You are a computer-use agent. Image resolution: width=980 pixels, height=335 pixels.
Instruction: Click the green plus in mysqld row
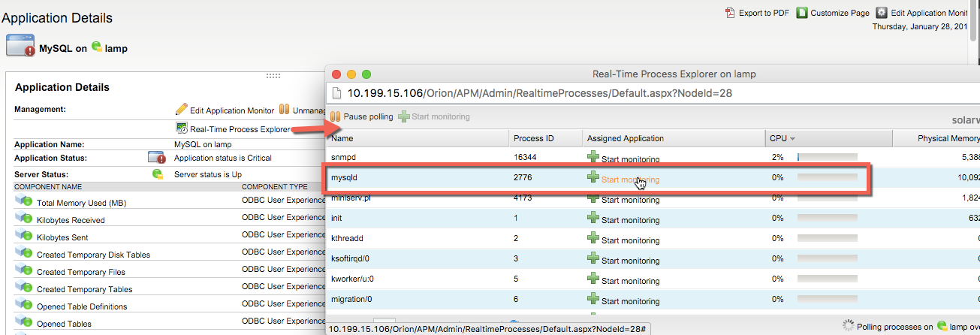click(x=593, y=177)
